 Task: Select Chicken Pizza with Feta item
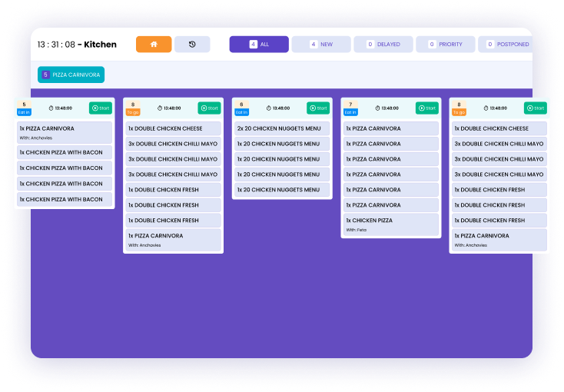coord(391,224)
